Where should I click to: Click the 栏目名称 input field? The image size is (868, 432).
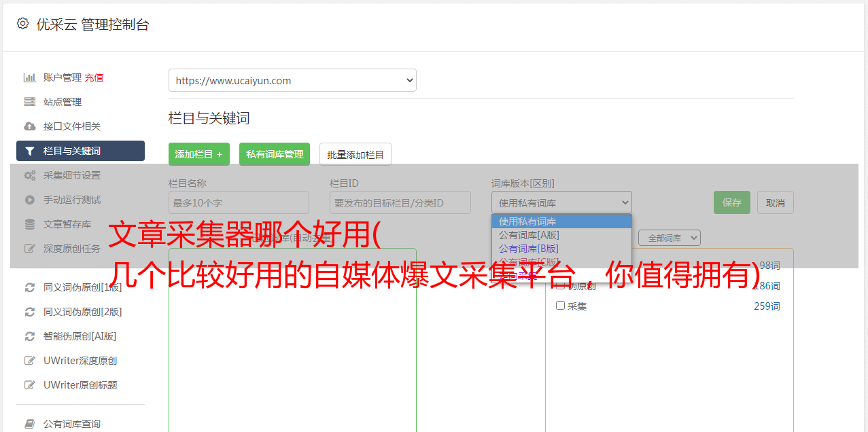pyautogui.click(x=239, y=202)
